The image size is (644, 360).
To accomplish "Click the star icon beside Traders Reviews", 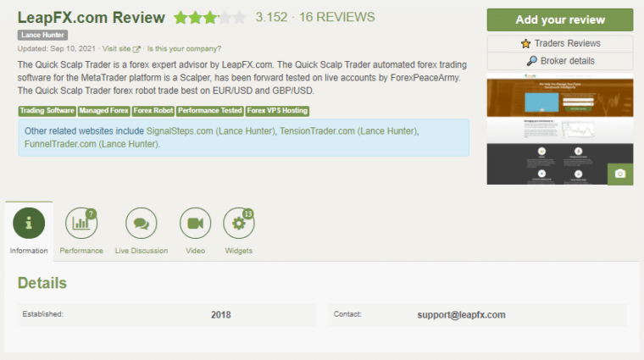I will [525, 43].
